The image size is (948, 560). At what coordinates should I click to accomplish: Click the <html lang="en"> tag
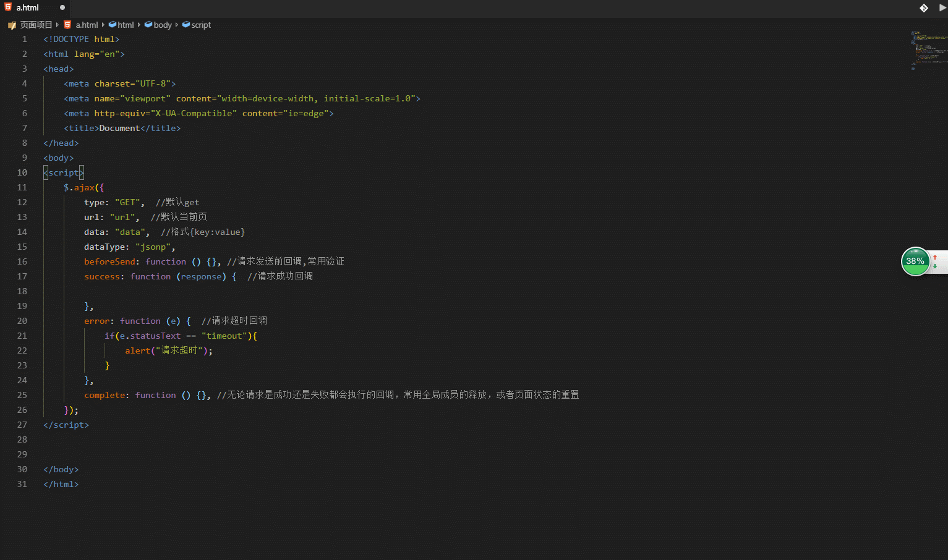(84, 54)
